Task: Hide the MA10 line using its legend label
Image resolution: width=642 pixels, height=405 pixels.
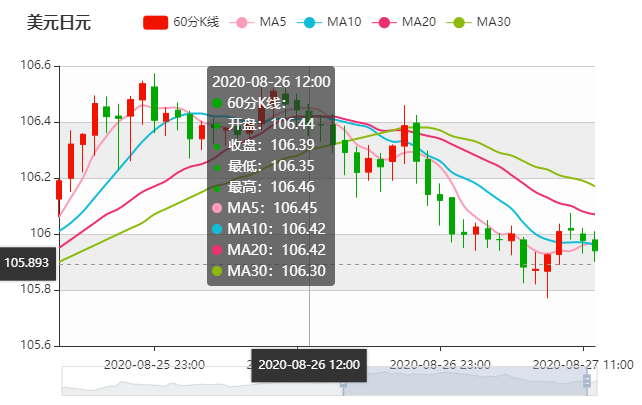Action: [x=345, y=22]
